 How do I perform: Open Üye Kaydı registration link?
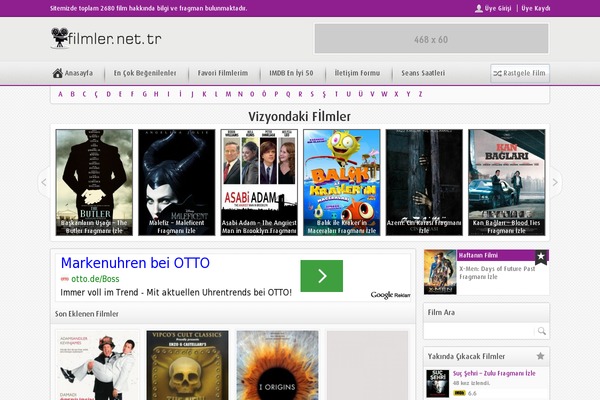coord(536,8)
